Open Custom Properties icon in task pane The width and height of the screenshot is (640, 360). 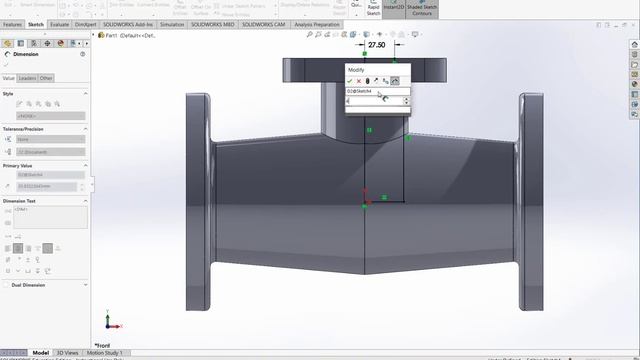pos(634,94)
